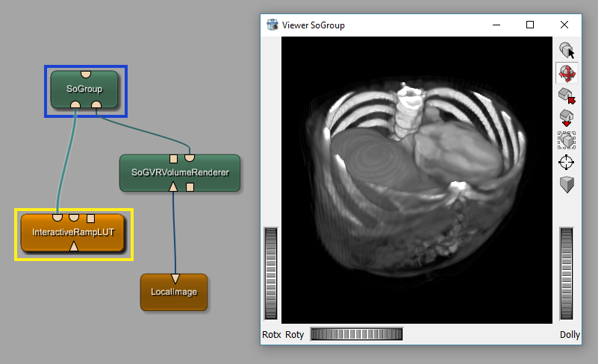The height and width of the screenshot is (364, 598).
Task: Select the pick mode arrow tool
Action: tap(567, 51)
